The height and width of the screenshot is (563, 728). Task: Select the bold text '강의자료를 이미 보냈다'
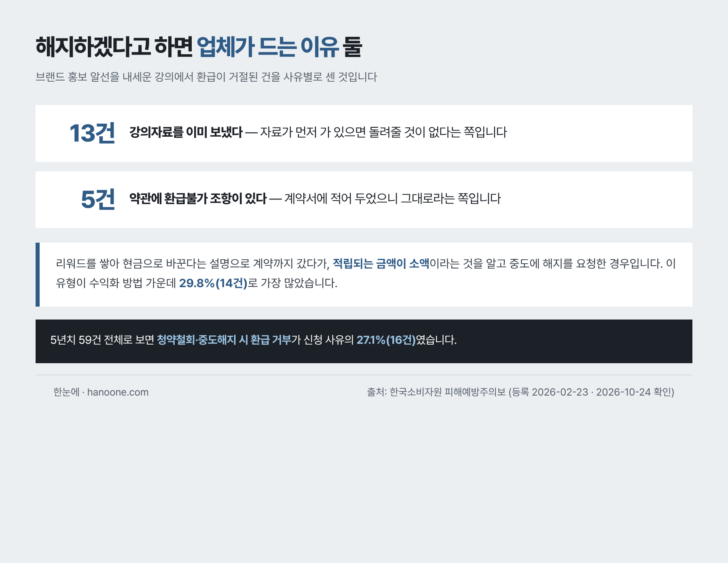tap(186, 132)
